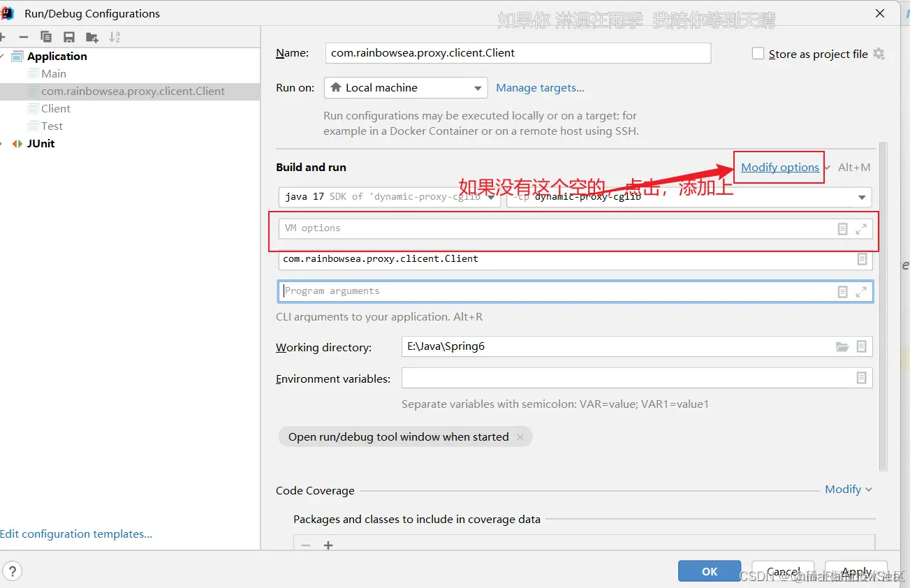Save configuration using the floppy icon
The width and height of the screenshot is (910, 588).
point(68,37)
